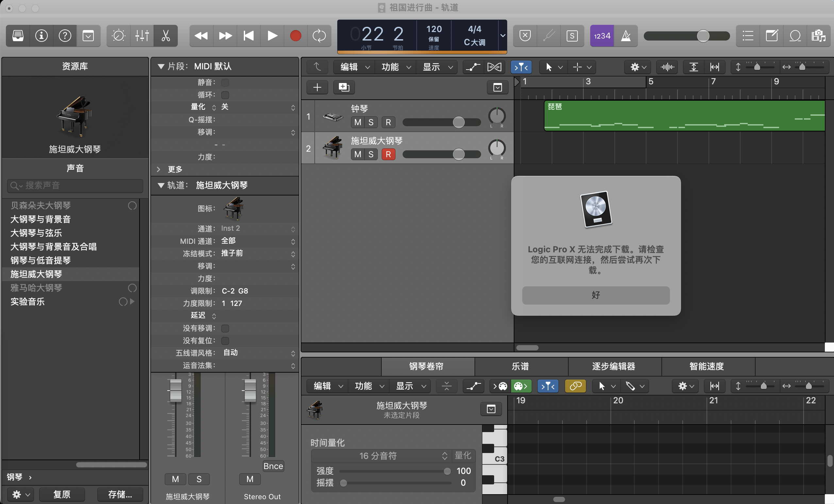Toggle the 1234 count-in button
Viewport: 834px width, 504px height.
[602, 36]
